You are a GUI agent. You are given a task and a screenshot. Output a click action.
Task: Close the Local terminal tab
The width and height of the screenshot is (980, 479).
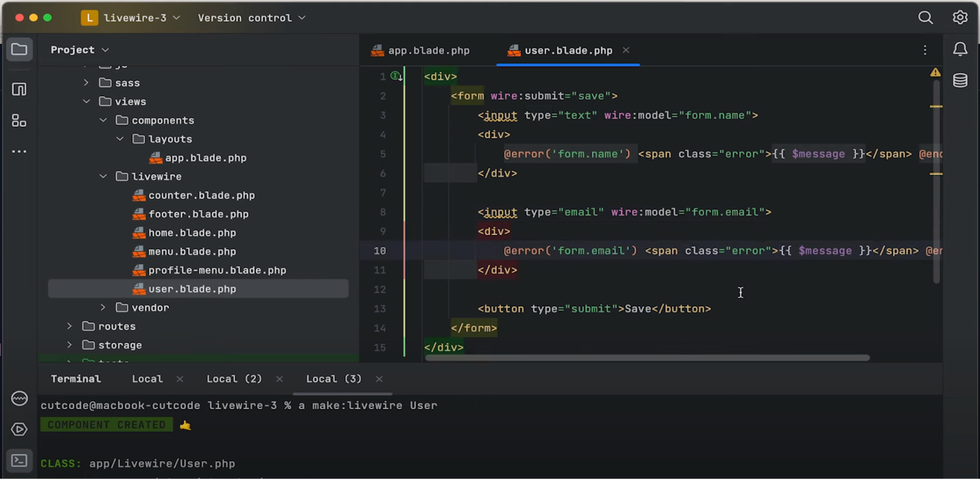click(179, 379)
